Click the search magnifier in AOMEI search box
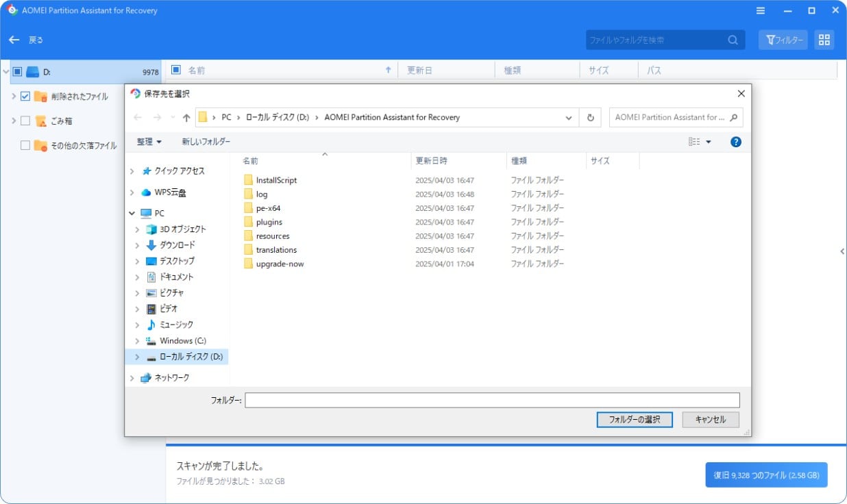 (x=733, y=40)
